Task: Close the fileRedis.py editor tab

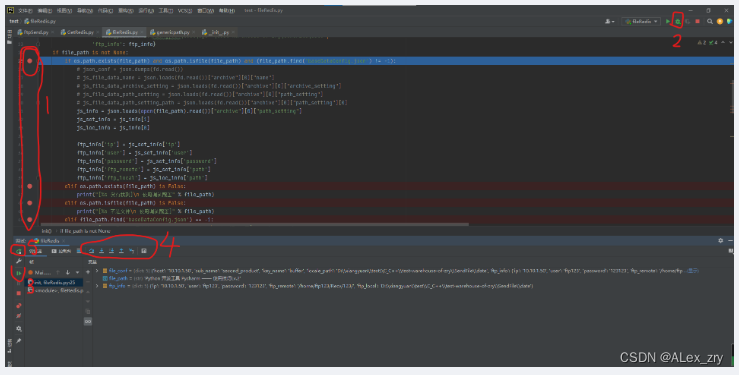Action: point(142,33)
